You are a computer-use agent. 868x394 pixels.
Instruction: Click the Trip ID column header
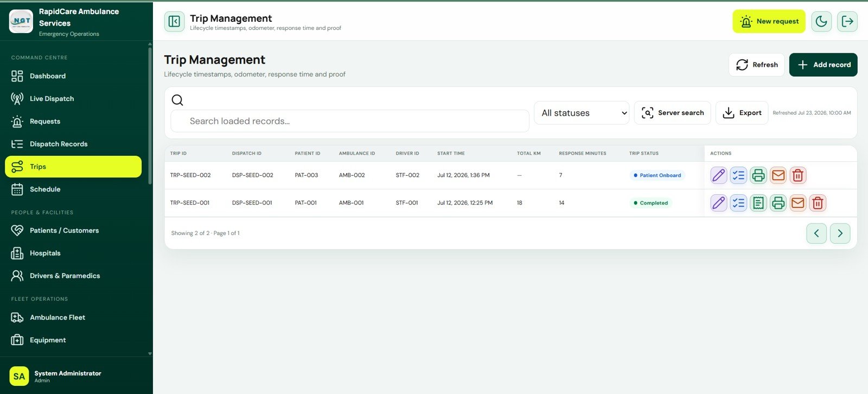click(178, 154)
